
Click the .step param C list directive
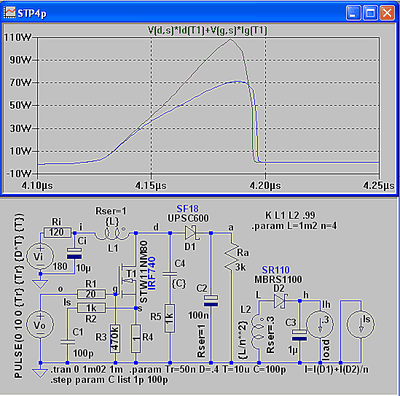[x=109, y=380]
